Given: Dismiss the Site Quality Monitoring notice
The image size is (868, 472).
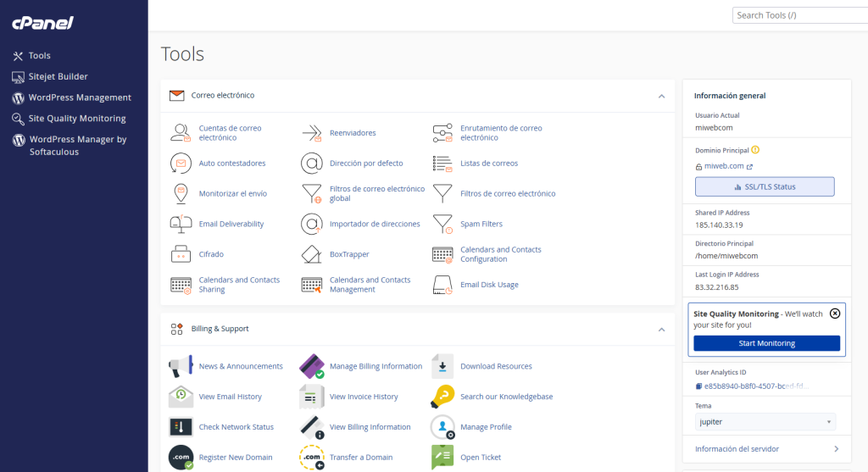Looking at the screenshot, I should click(x=835, y=314).
